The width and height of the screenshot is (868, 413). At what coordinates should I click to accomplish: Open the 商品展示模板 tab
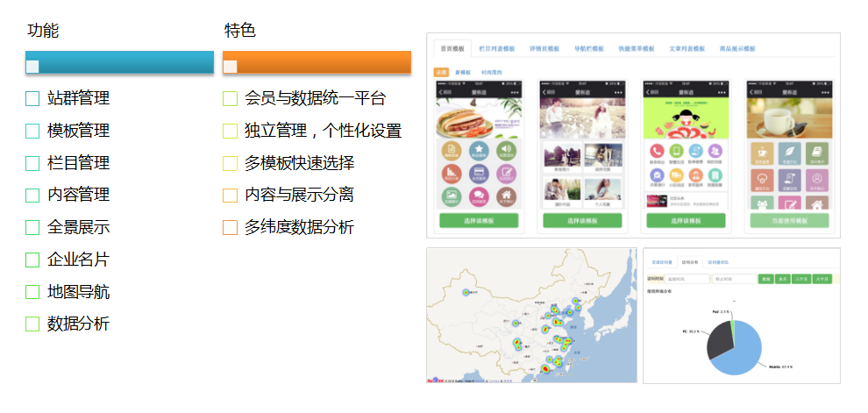(x=737, y=49)
